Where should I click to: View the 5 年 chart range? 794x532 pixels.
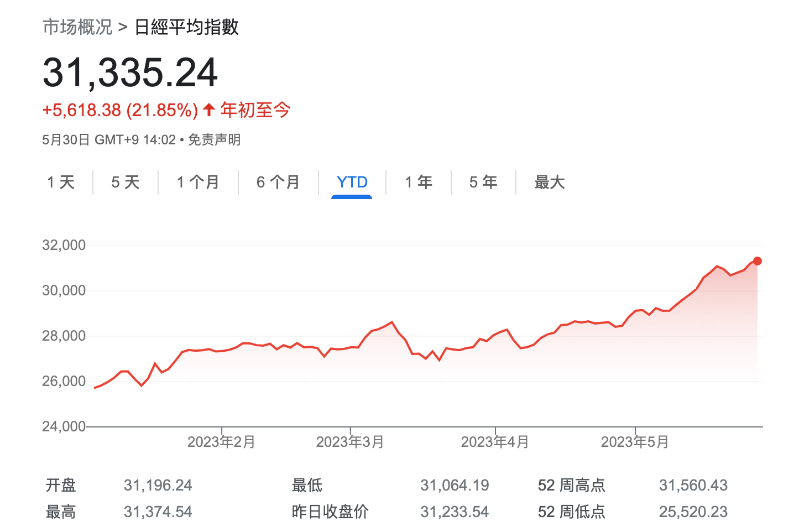coord(483,182)
